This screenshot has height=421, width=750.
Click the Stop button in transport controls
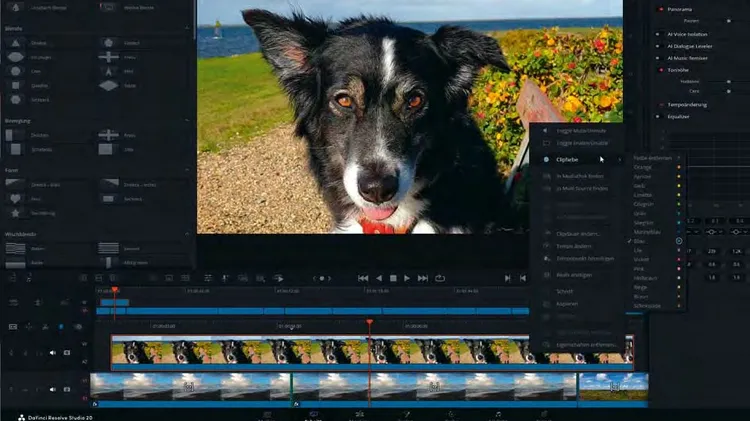coord(393,278)
